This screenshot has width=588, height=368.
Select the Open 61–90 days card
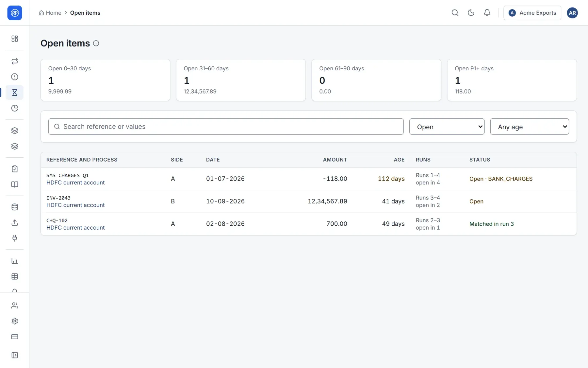tap(376, 80)
